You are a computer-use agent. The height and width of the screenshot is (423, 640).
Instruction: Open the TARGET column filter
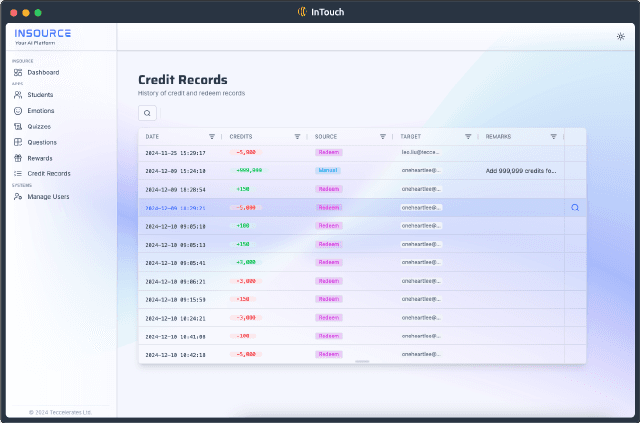[x=468, y=136]
